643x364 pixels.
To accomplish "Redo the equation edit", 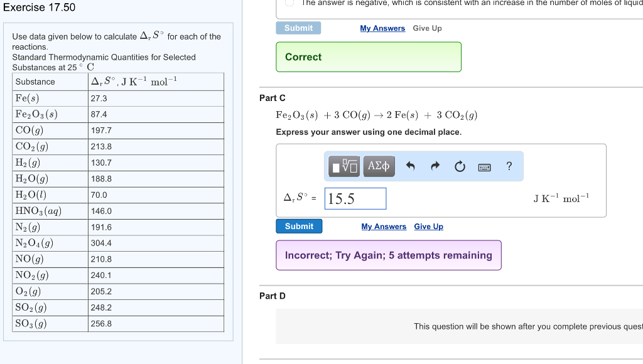I will (435, 166).
